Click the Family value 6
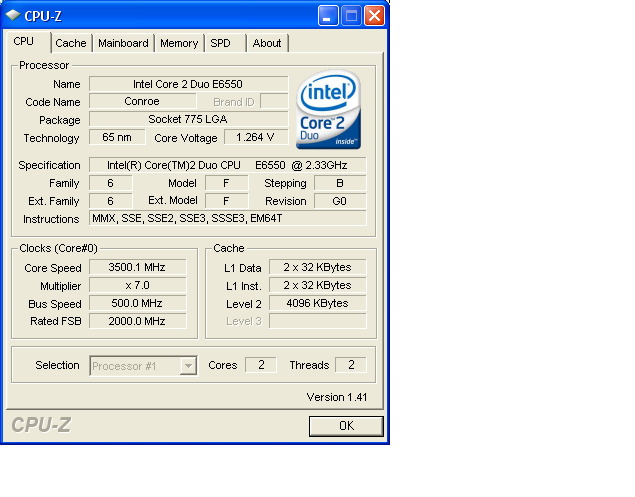The height and width of the screenshot is (497, 635). coord(110,183)
